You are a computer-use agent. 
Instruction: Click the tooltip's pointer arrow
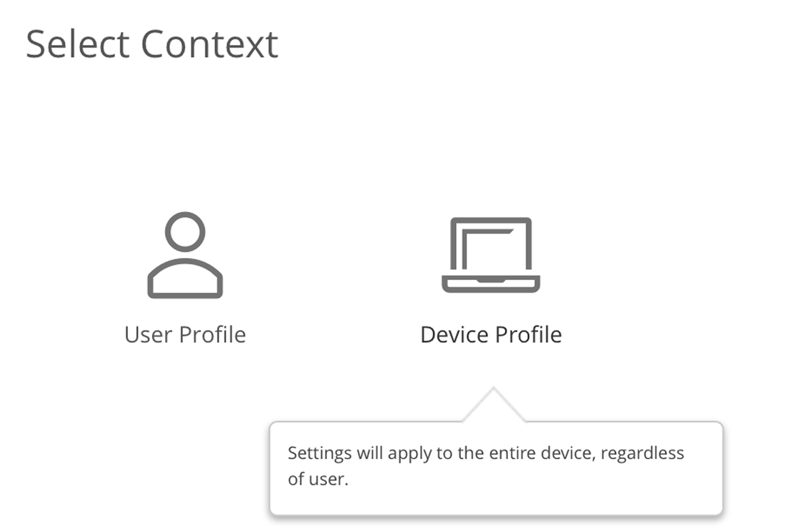tap(493, 406)
